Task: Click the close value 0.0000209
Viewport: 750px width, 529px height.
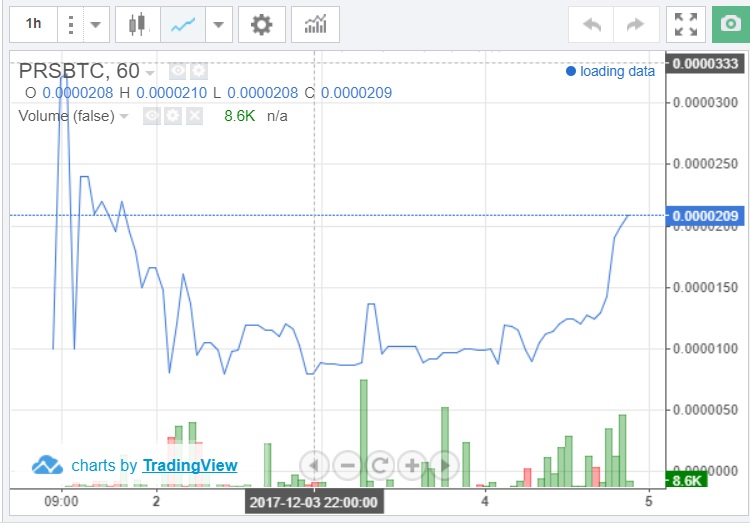Action: (356, 93)
